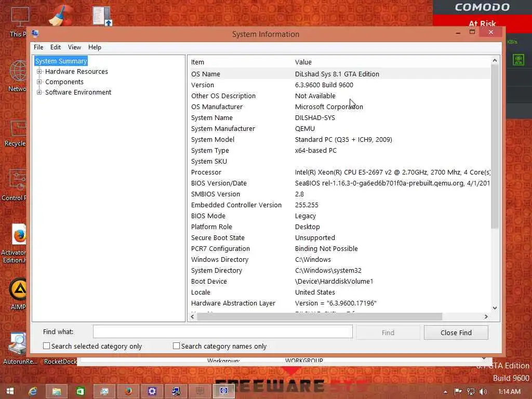
Task: Open the Control Panel desktop icon
Action: (15, 185)
